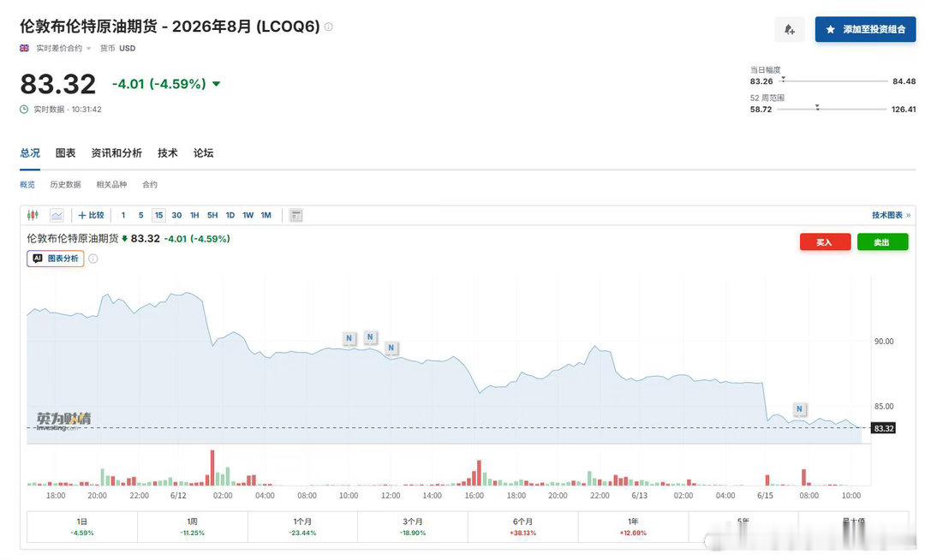Click the 比较 compare button
This screenshot has width=925, height=560.
[92, 215]
